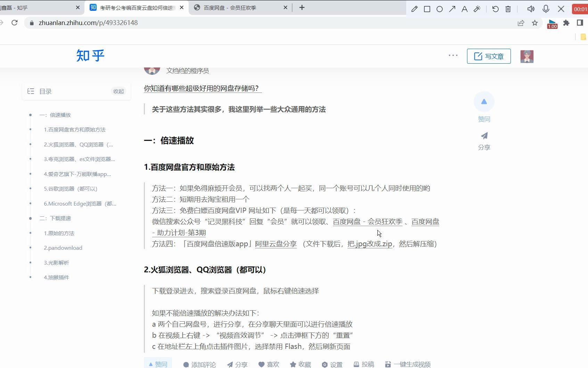Close the 百度网盘 tab
588x368 pixels.
click(x=286, y=7)
